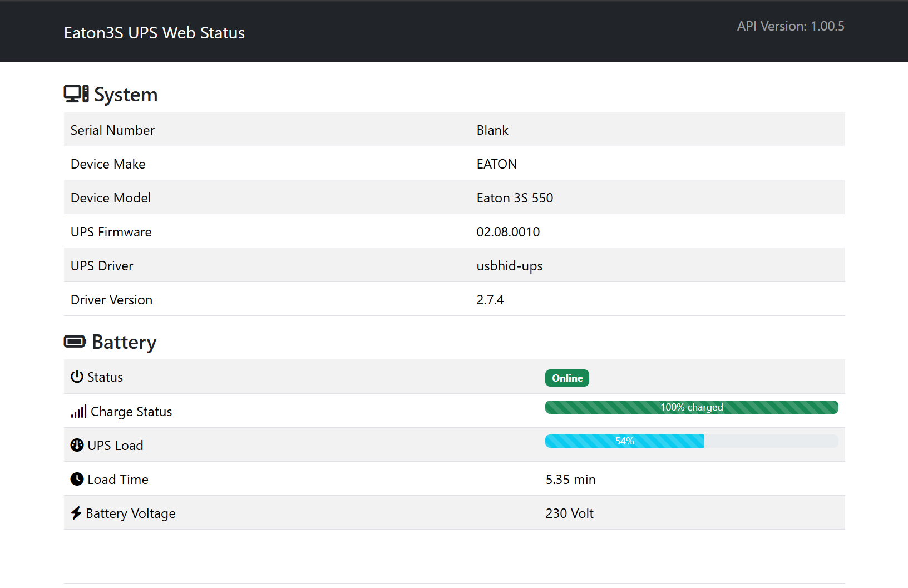Click the usbhid-ups driver value

click(509, 266)
